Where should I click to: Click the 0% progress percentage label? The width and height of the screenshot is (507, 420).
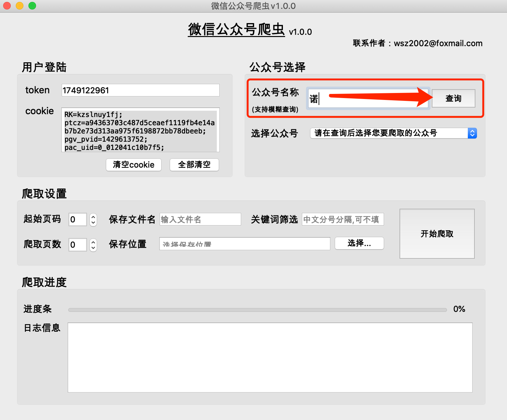[459, 309]
